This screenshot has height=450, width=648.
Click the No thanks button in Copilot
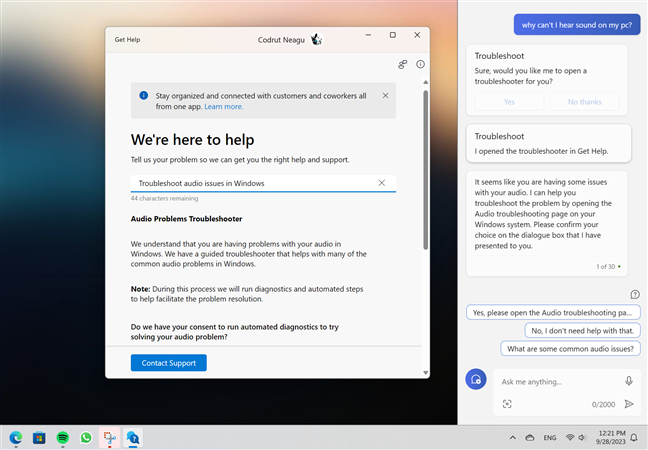[584, 102]
